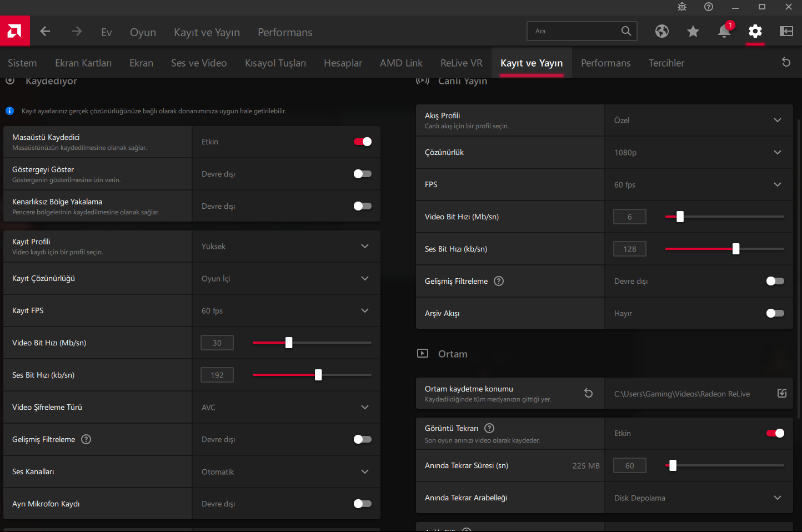Click the bug report icon

(682, 7)
